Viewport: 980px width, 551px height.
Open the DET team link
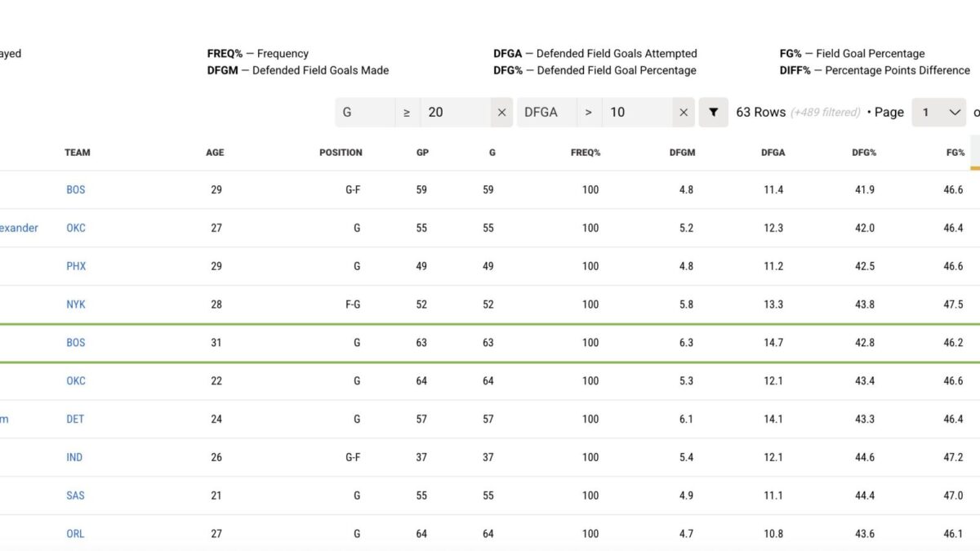pyautogui.click(x=75, y=419)
